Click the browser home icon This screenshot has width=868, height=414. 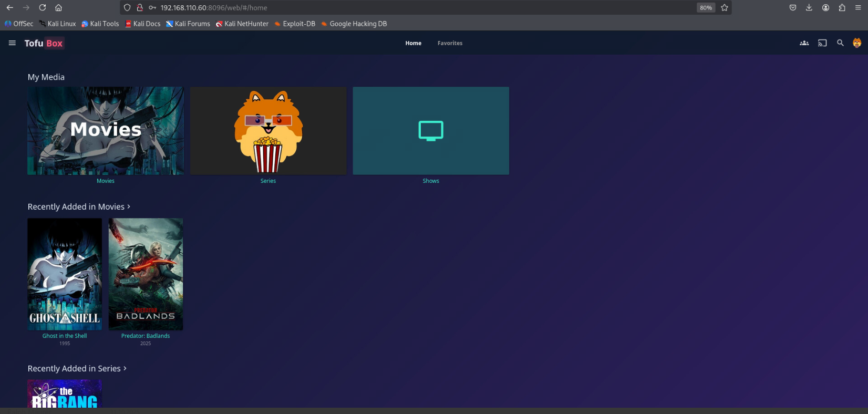point(59,8)
